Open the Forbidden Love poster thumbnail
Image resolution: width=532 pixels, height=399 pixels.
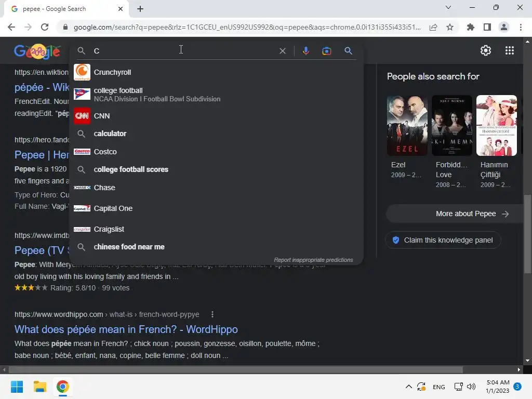451,126
